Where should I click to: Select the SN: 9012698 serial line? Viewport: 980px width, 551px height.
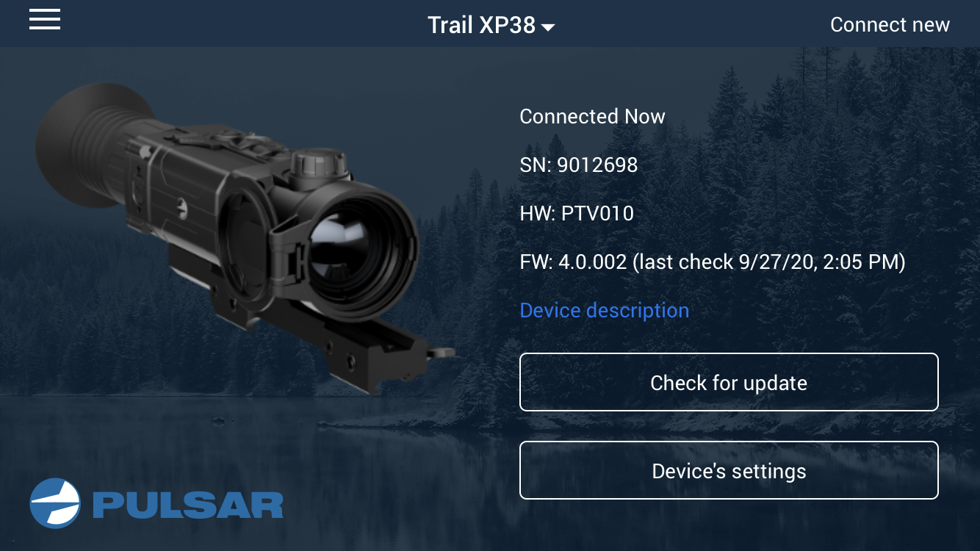click(x=578, y=165)
